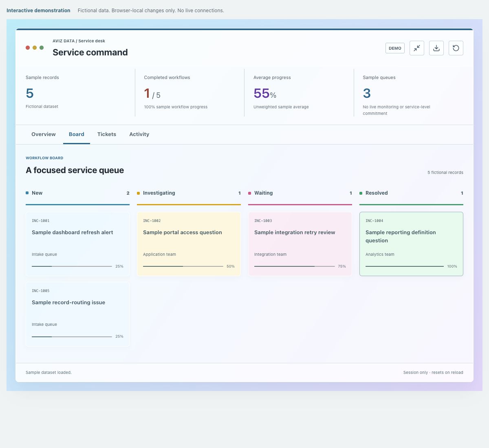The width and height of the screenshot is (489, 448).
Task: Click the Sample records value 5
Action: pyautogui.click(x=30, y=93)
